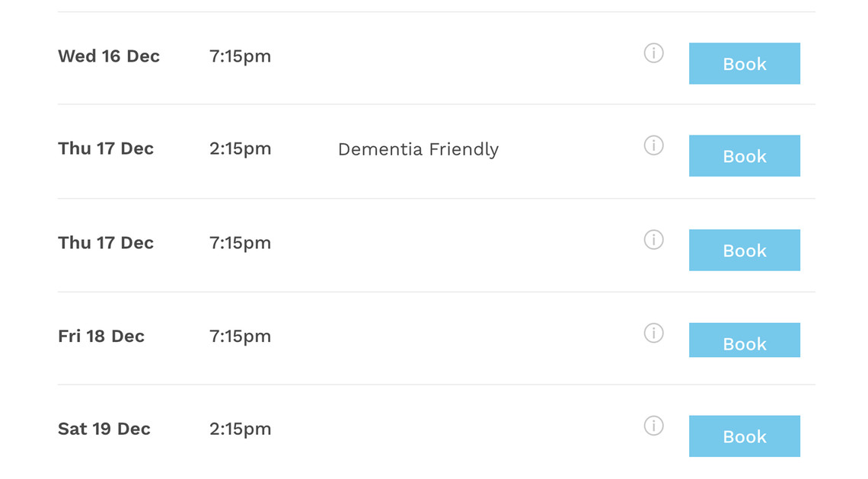Image resolution: width=868 pixels, height=479 pixels.
Task: Click the 7:15pm time on Fri 18 Dec
Action: [x=241, y=337]
